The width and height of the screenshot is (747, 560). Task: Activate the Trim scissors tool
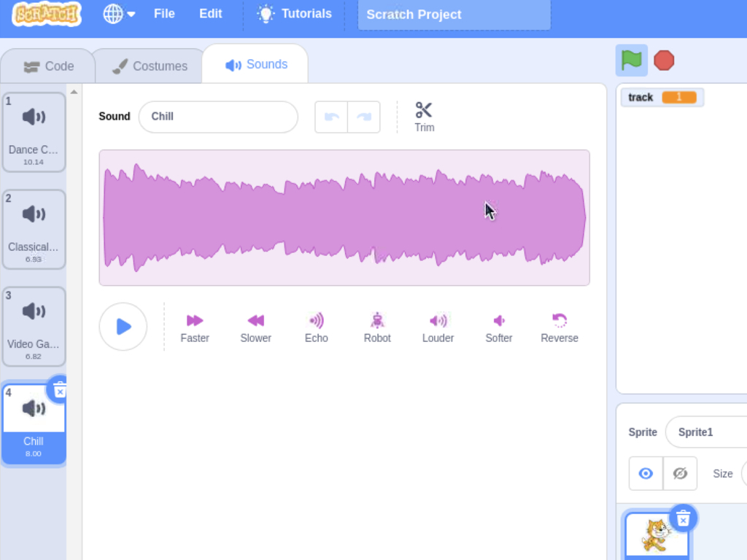424,117
